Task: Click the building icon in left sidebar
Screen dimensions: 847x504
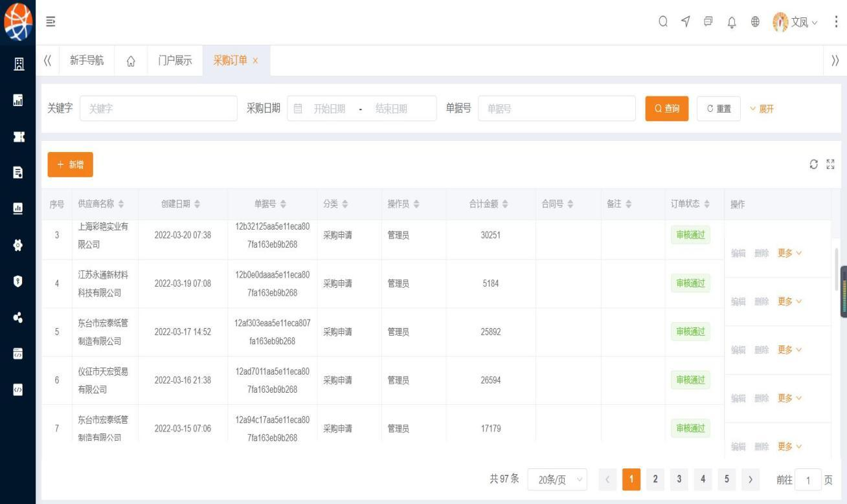Action: click(x=18, y=64)
